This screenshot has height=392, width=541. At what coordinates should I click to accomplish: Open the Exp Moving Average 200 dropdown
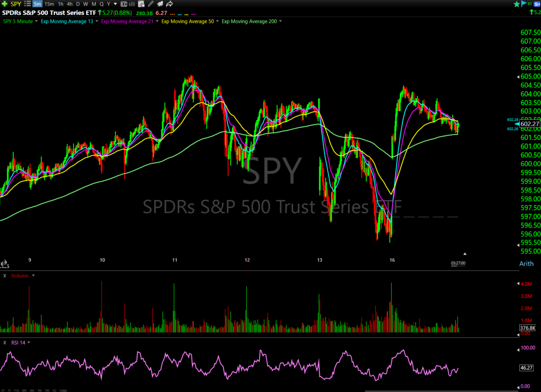pos(280,21)
